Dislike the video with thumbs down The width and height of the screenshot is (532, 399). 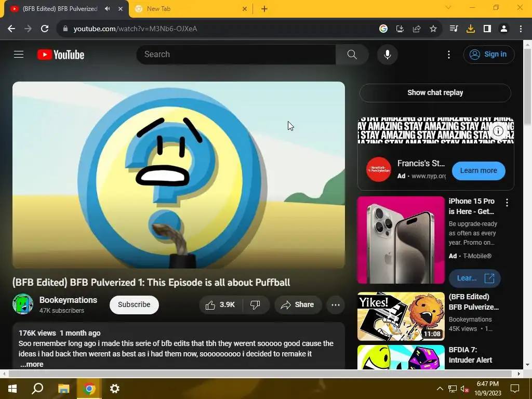pos(256,304)
